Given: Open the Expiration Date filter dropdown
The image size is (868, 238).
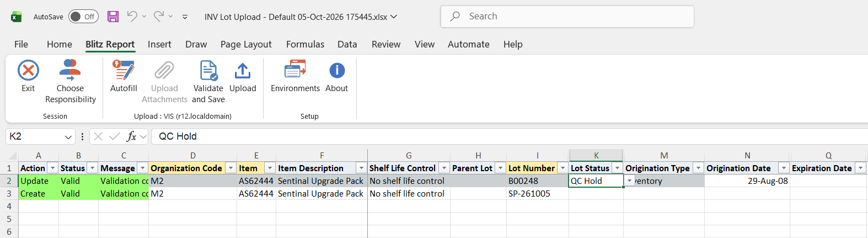Looking at the screenshot, I should (860, 168).
